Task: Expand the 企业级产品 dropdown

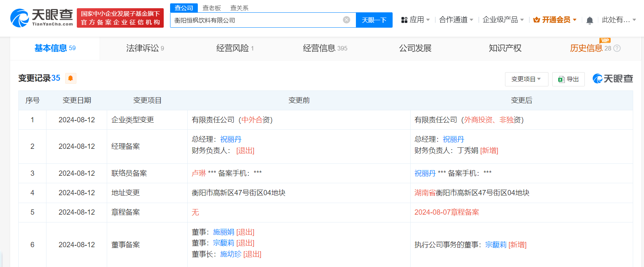Action: (x=503, y=20)
